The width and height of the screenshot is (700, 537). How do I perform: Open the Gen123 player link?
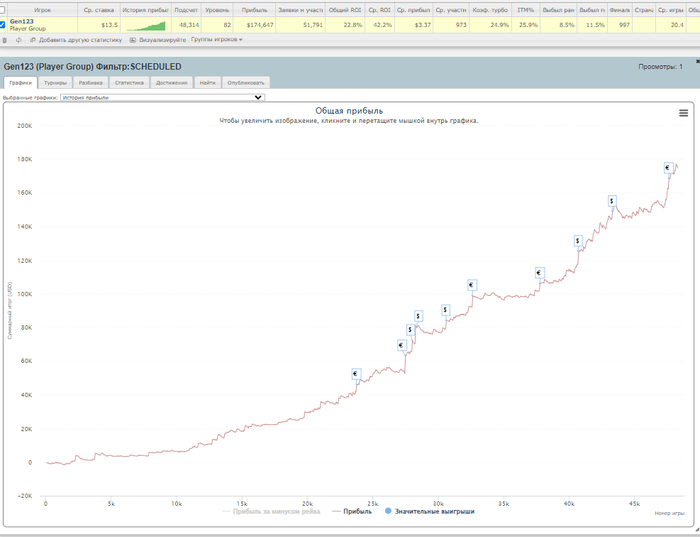[x=21, y=21]
